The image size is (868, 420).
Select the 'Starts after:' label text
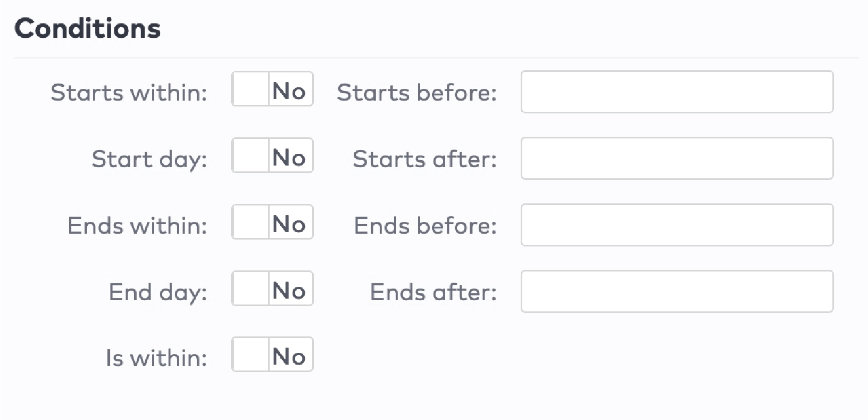click(x=425, y=159)
